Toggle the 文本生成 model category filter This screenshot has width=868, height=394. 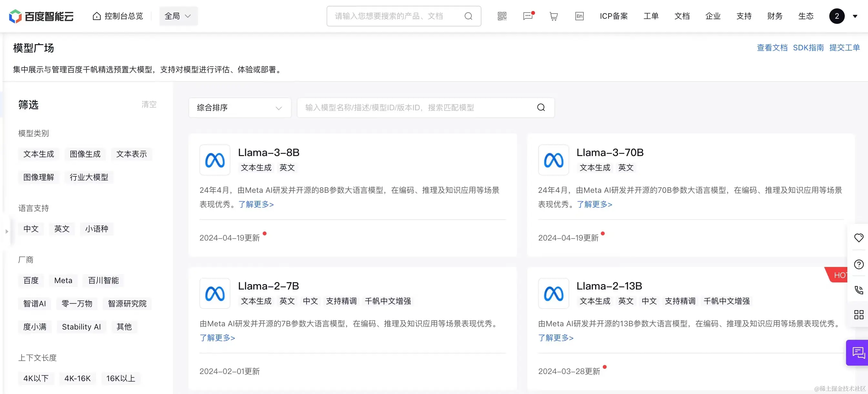[38, 154]
